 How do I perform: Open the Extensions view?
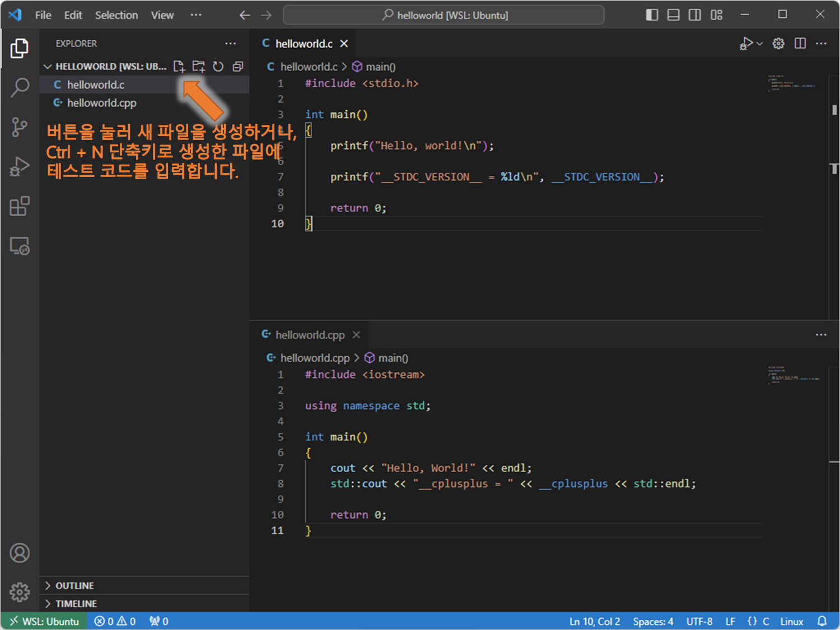pos(20,206)
